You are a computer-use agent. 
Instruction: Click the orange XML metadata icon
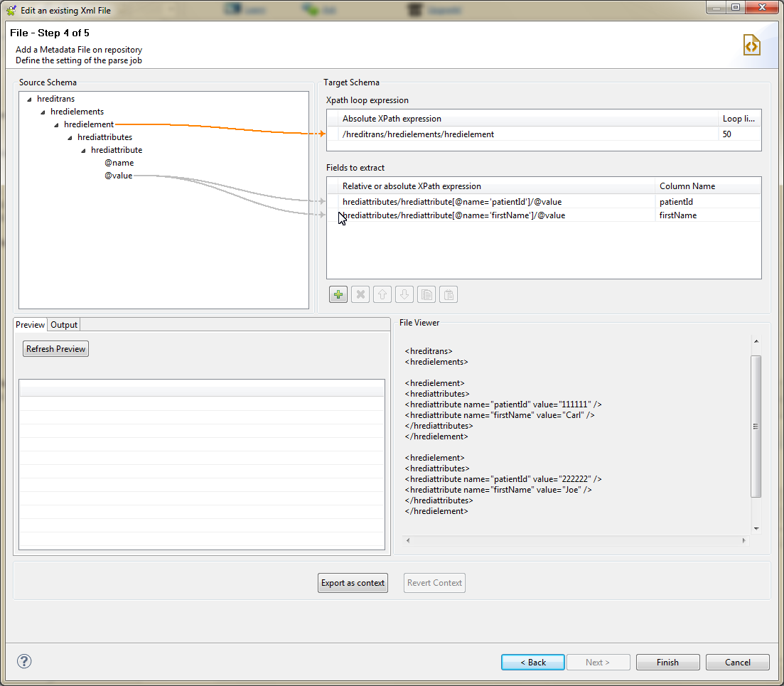click(751, 44)
